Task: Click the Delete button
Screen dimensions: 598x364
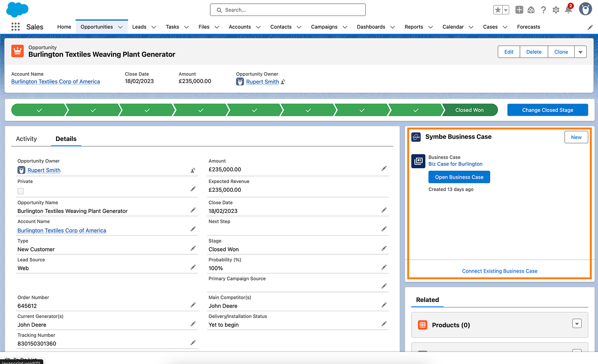Action: pos(534,52)
